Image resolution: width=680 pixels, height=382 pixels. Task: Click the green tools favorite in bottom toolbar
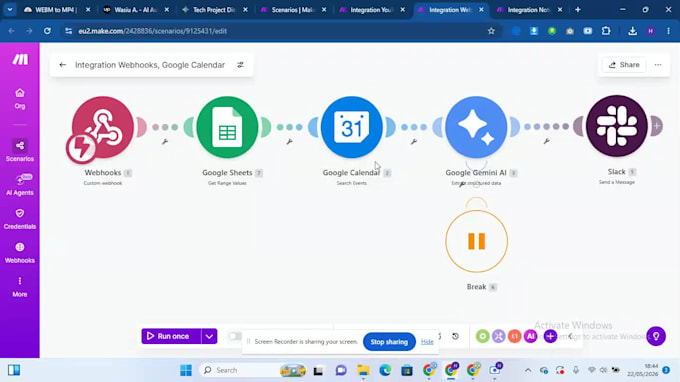point(482,336)
